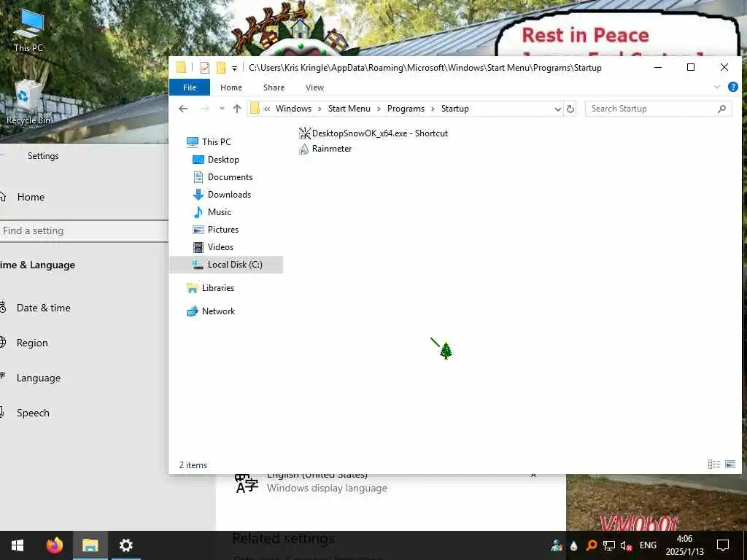Image resolution: width=747 pixels, height=560 pixels.
Task: Switch input language via ENG indicator
Action: click(648, 545)
